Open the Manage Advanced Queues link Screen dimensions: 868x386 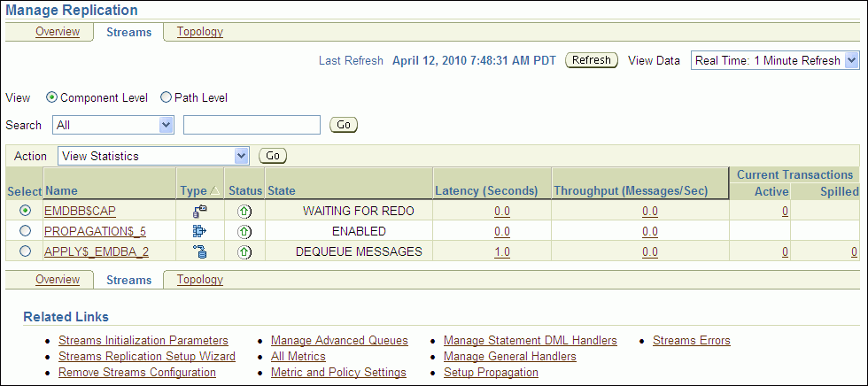[x=339, y=340]
